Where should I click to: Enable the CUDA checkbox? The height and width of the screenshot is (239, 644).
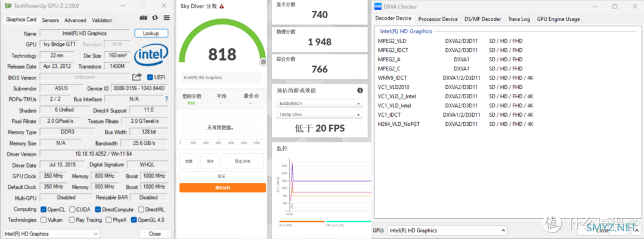click(x=72, y=209)
